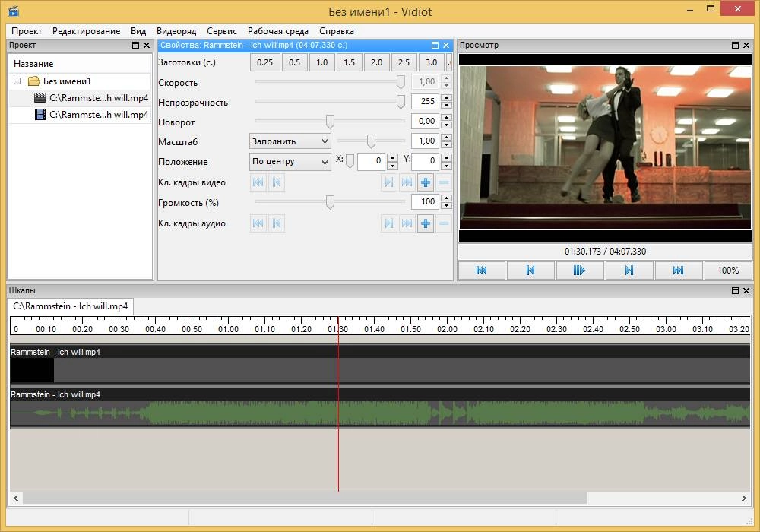Click the rotation value field showing 0,00
This screenshot has width=760, height=532.
425,121
